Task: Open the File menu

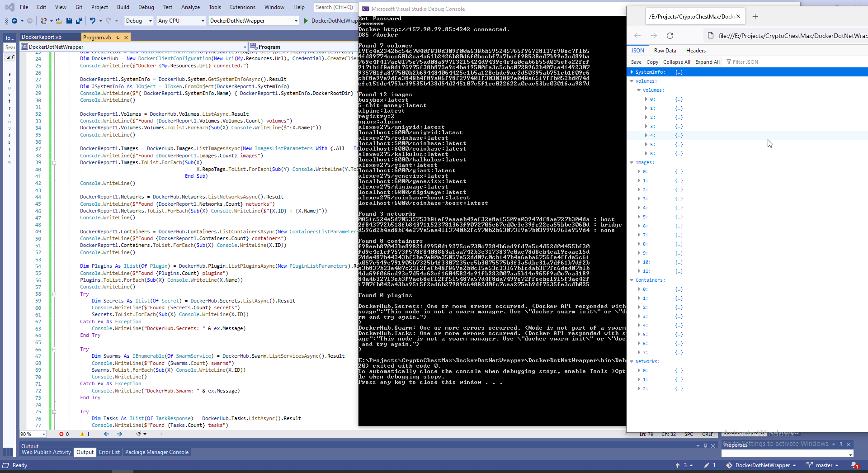Action: click(x=24, y=7)
